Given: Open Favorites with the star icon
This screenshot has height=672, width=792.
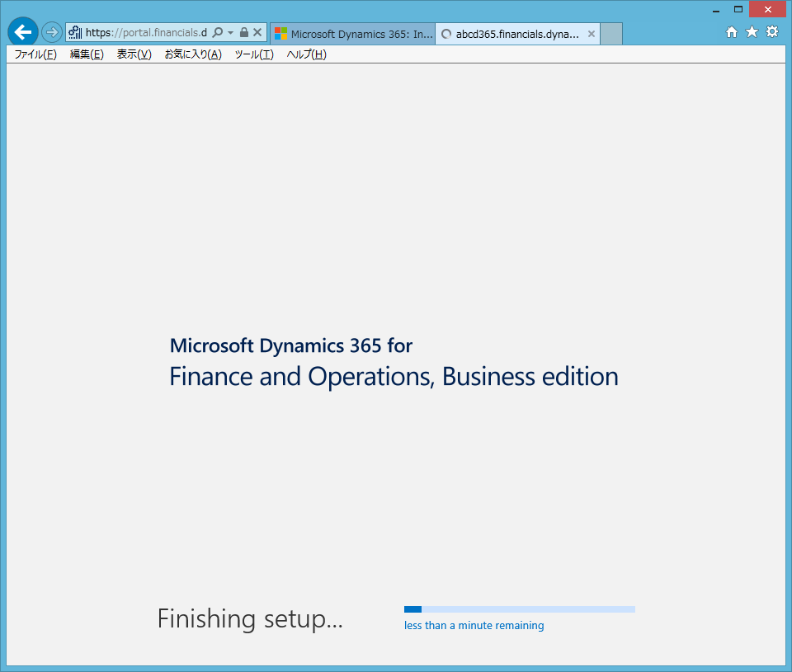Looking at the screenshot, I should click(752, 32).
